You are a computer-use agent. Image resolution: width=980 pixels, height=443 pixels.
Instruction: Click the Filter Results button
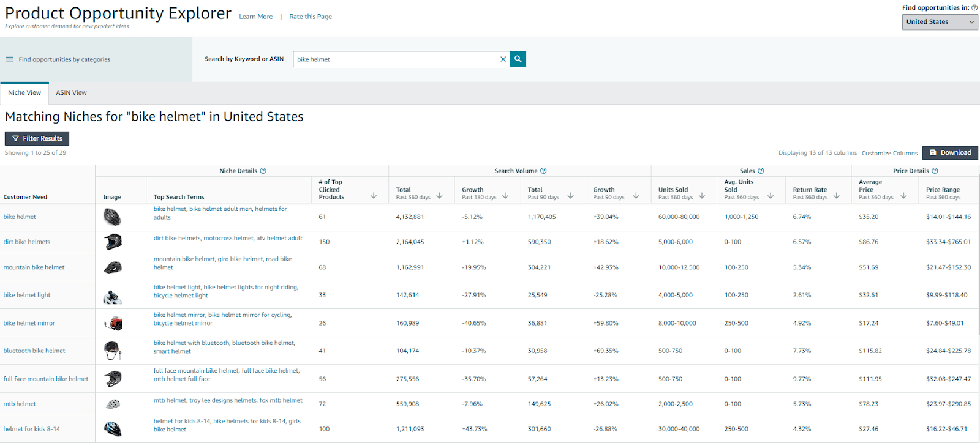tap(37, 138)
